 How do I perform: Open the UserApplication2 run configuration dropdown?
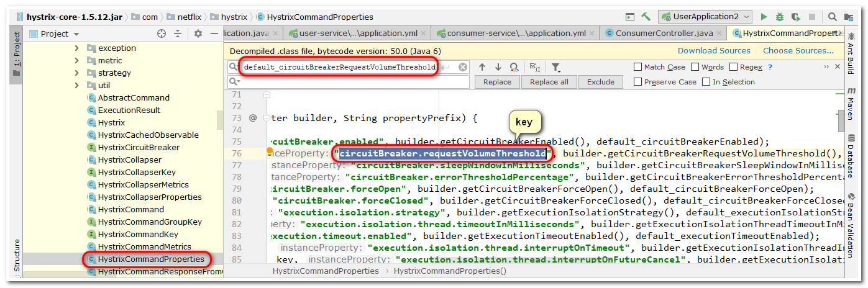coord(705,17)
